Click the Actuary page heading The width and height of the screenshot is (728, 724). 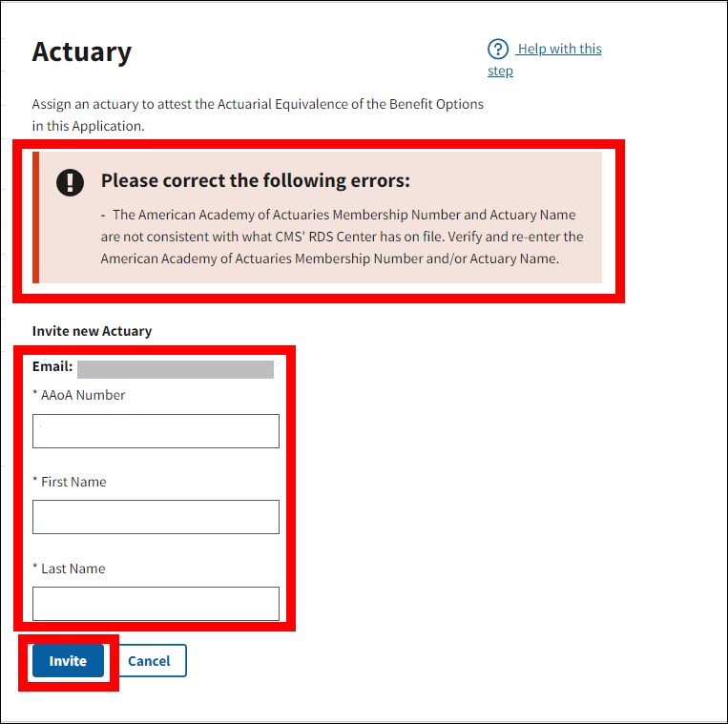[x=82, y=52]
